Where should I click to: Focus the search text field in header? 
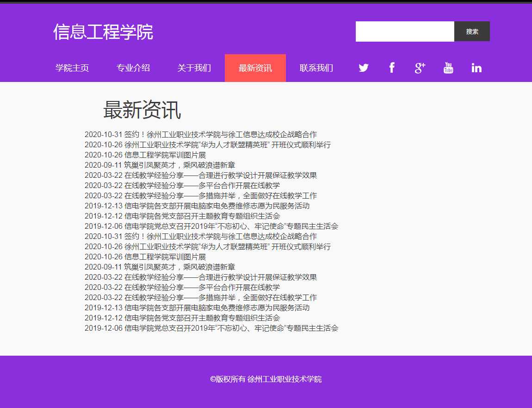[x=405, y=31]
